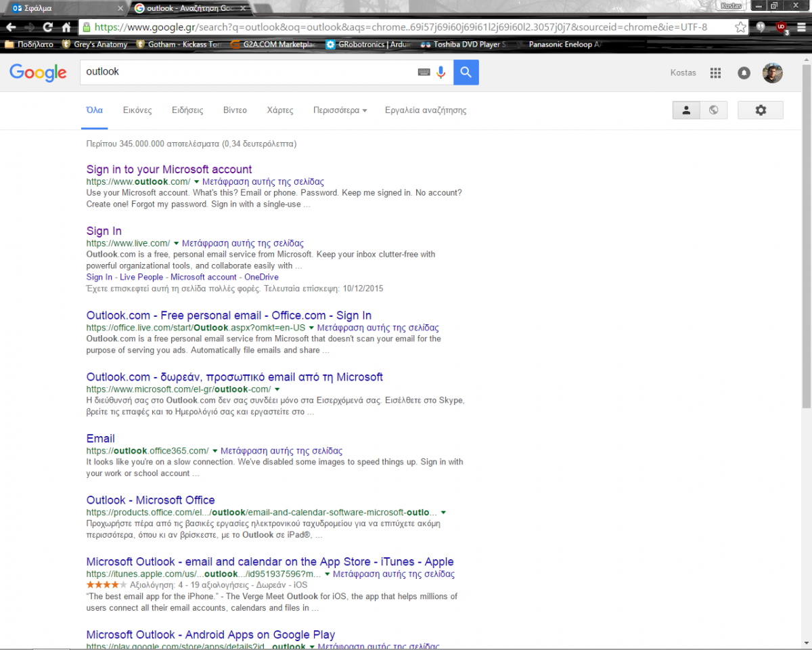Expand arrow next to products.office.com URL
Screen dimensions: 812x650
443,513
